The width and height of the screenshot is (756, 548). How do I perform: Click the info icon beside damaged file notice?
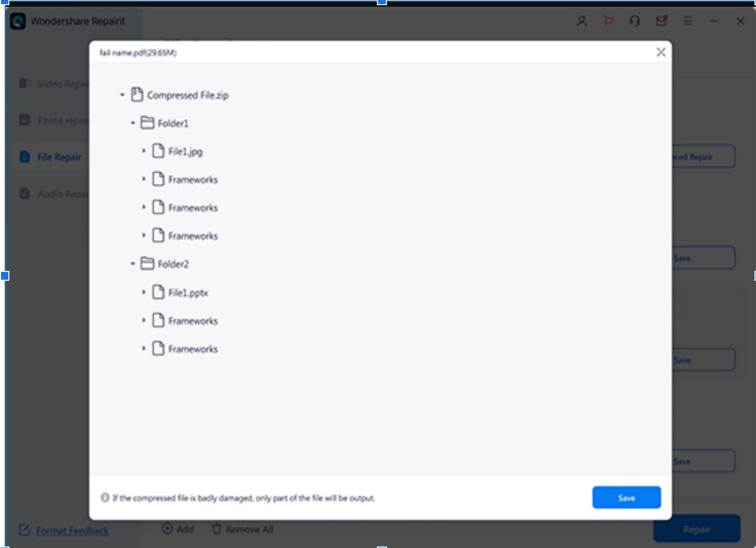coord(105,497)
